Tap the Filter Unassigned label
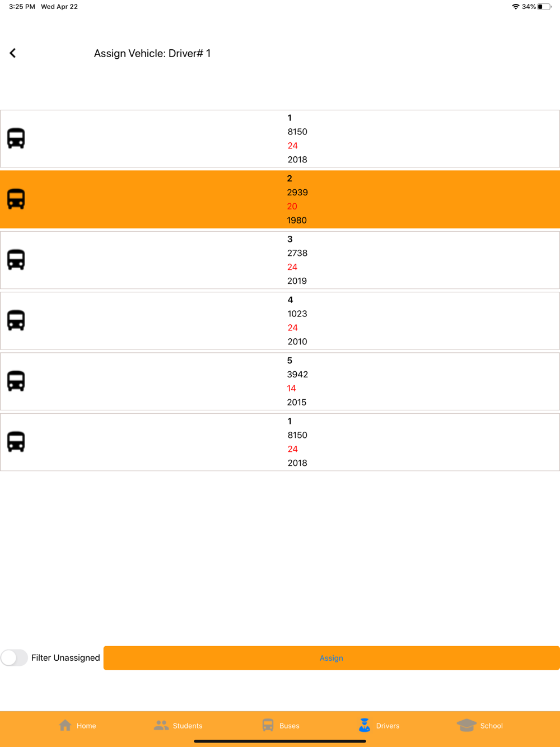This screenshot has width=560, height=747. click(x=66, y=657)
